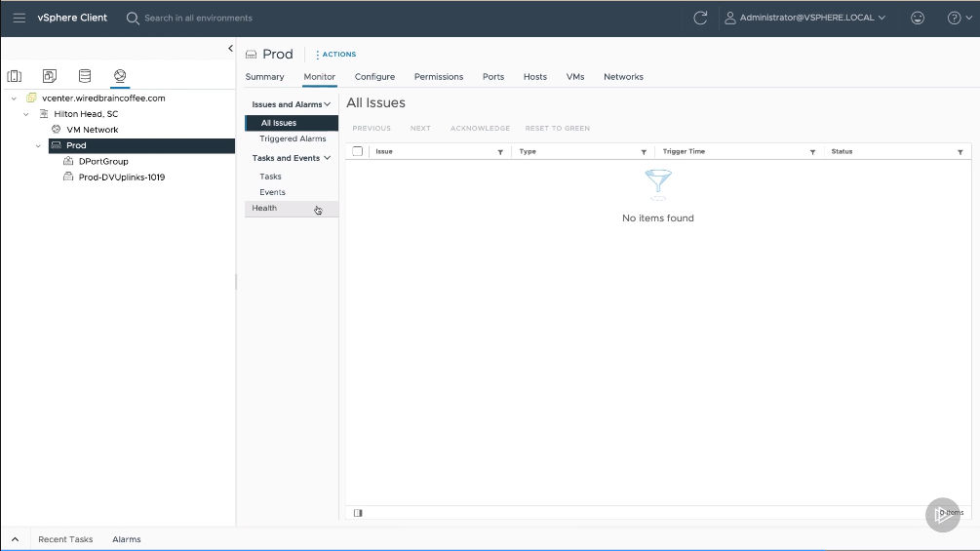Collapse the Hilton Head, SC datacenter node
Viewport: 980px width, 551px height.
pyautogui.click(x=26, y=114)
